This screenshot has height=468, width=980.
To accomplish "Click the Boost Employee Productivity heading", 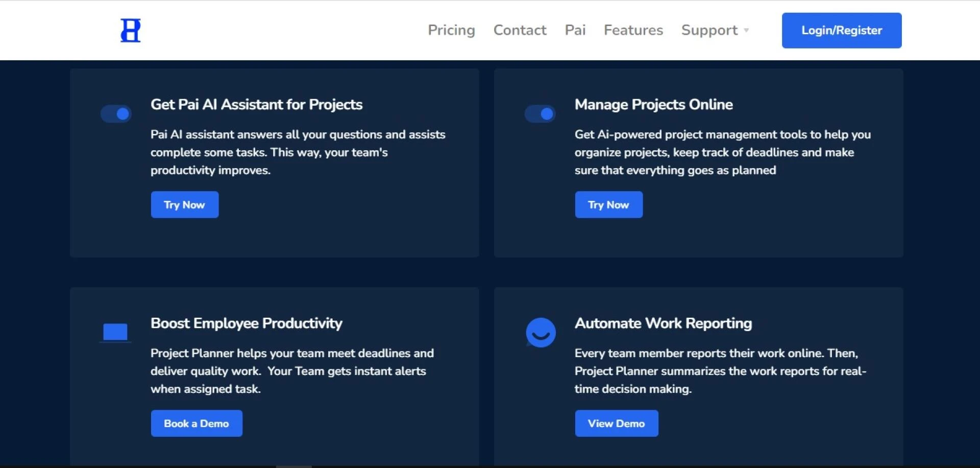I will tap(246, 323).
